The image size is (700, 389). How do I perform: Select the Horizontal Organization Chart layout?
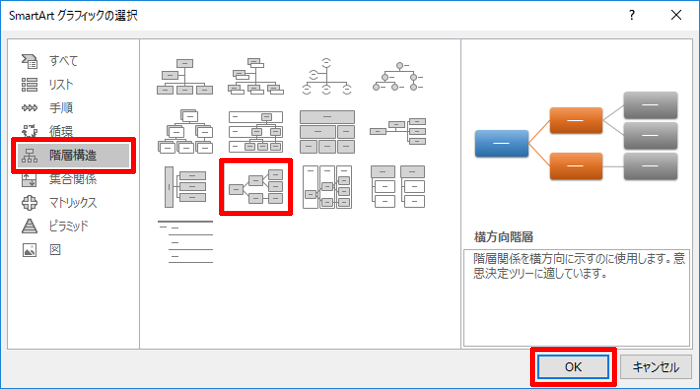pos(398,132)
